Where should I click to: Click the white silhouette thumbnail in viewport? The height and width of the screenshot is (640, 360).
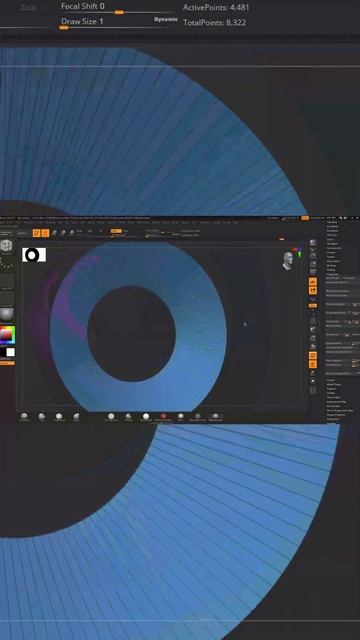[34, 255]
